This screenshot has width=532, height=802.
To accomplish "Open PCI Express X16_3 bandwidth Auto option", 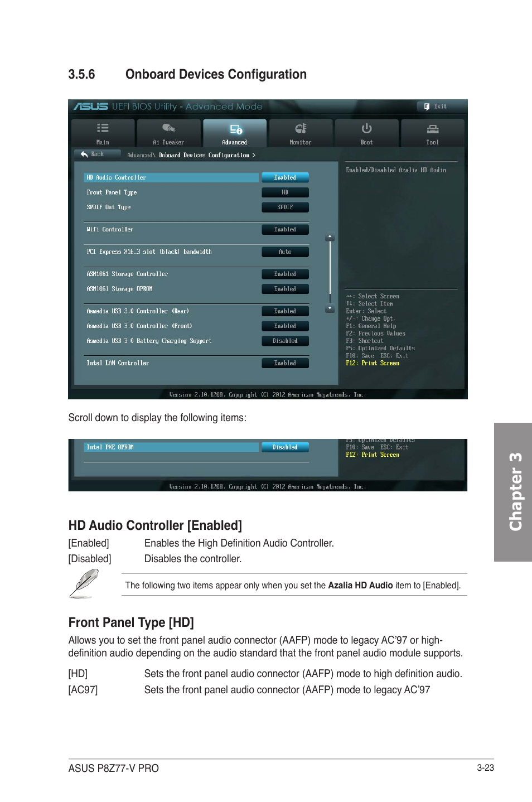I will 285,252.
